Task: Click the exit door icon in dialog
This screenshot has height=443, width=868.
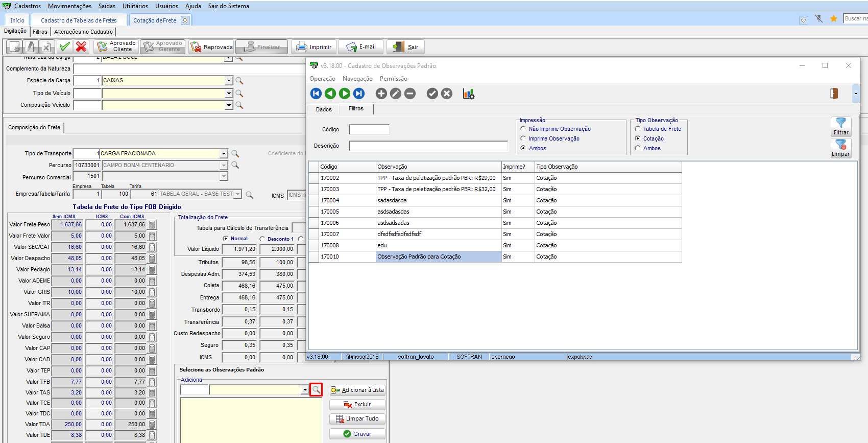Action: (x=834, y=94)
